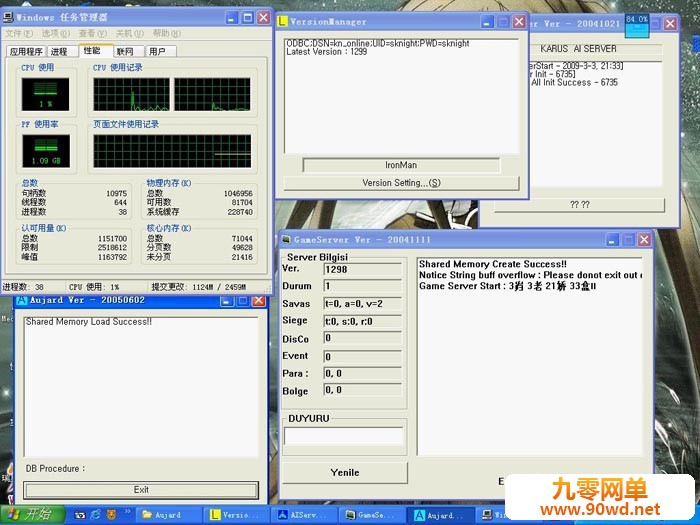This screenshot has height=525, width=700.
Task: Open Version Setting...(S) in VersionManager
Action: coord(401,183)
